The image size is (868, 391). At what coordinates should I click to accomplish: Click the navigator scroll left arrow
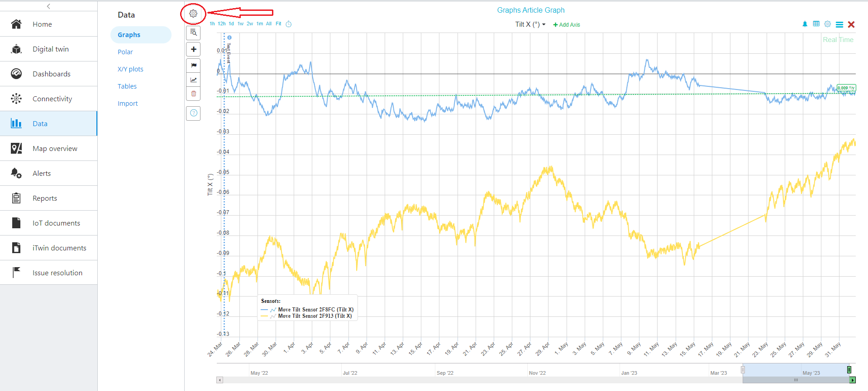[219, 380]
